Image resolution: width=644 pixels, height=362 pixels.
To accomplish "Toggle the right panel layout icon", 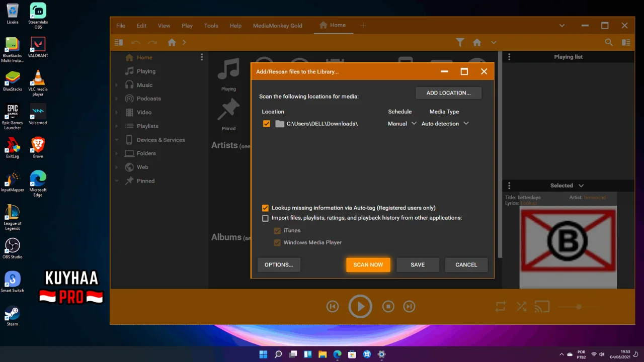I will [x=626, y=43].
